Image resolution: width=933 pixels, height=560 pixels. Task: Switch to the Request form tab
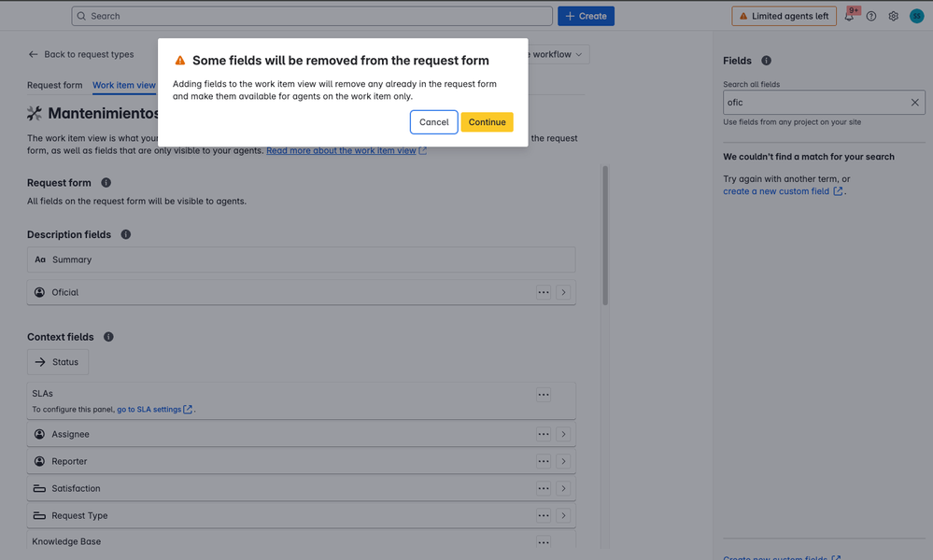pos(55,85)
